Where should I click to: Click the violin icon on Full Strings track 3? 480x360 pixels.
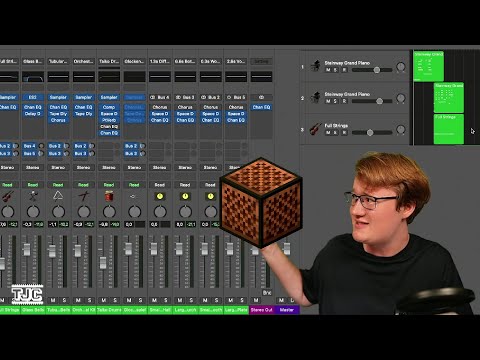pos(315,129)
